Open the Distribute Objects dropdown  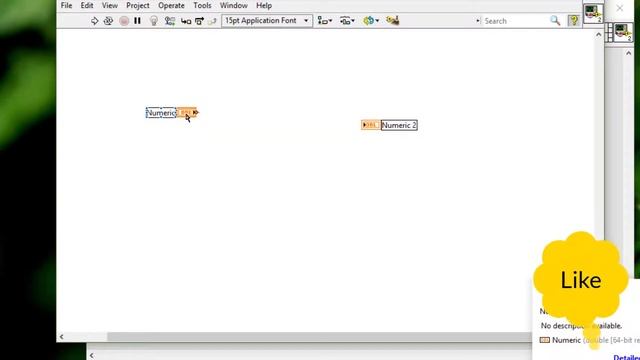click(347, 21)
